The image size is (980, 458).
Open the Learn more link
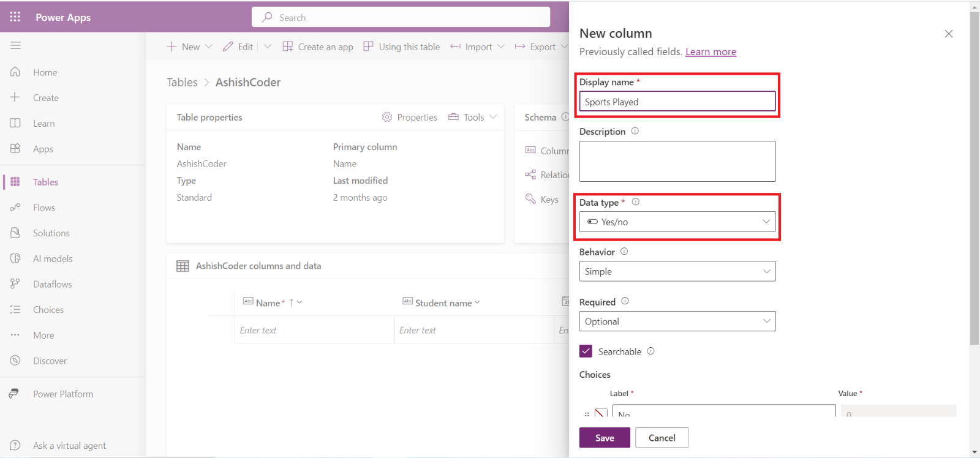tap(710, 52)
